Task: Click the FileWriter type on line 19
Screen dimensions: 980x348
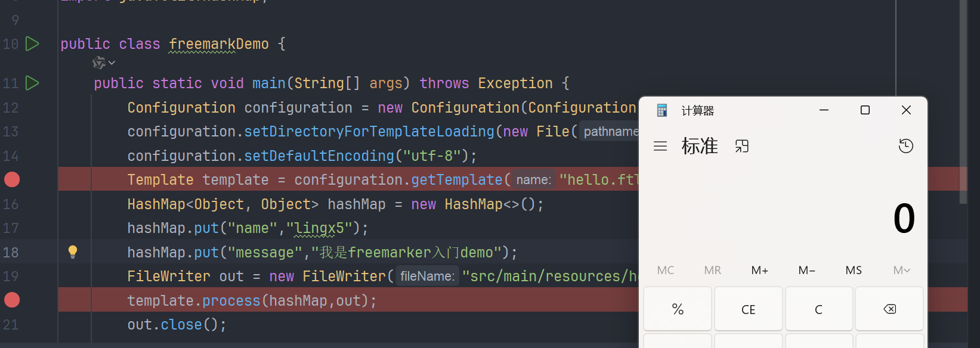Action: tap(169, 276)
